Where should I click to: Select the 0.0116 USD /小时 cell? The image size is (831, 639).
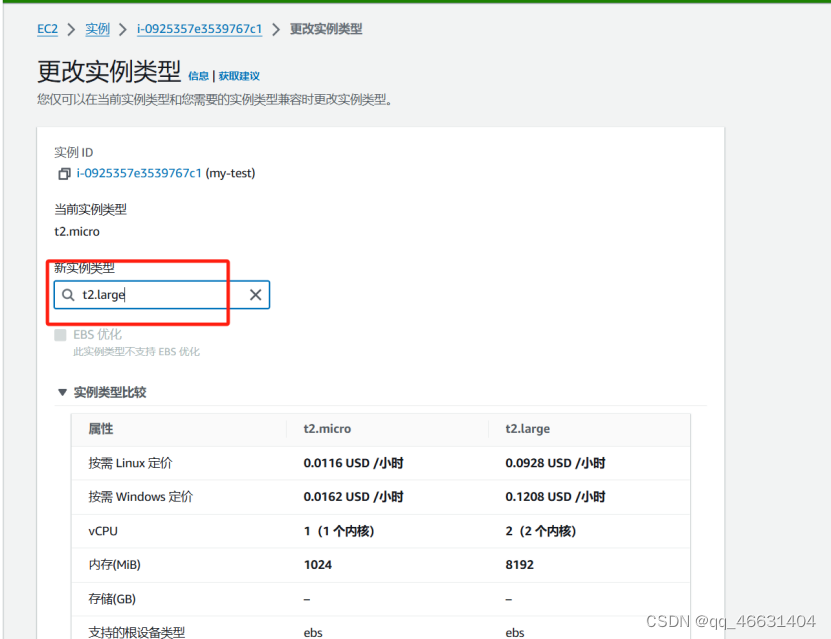coord(353,463)
